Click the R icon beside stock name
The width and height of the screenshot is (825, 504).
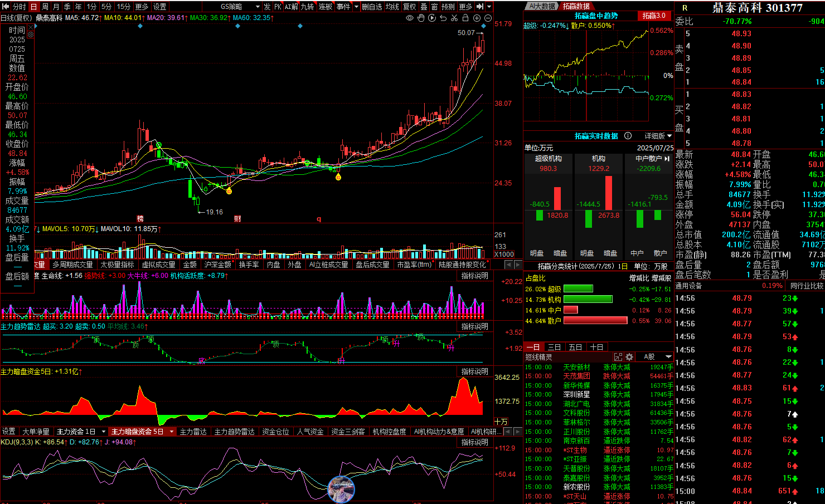point(685,8)
